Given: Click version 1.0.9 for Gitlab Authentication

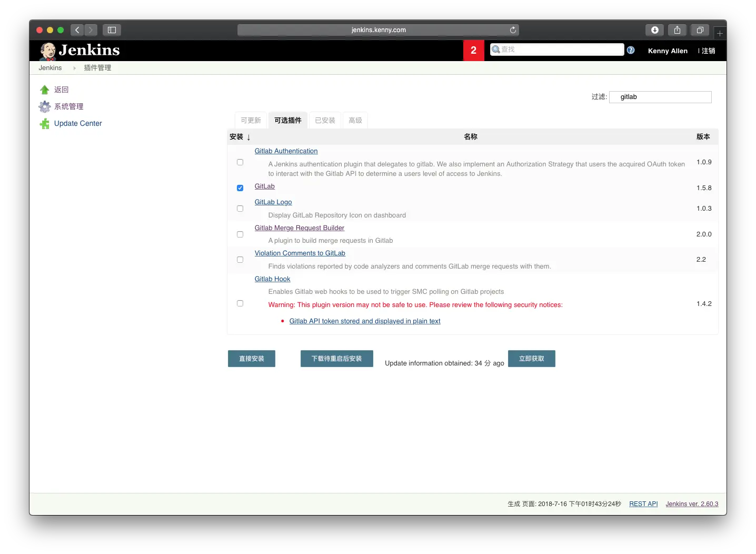Looking at the screenshot, I should tap(704, 162).
